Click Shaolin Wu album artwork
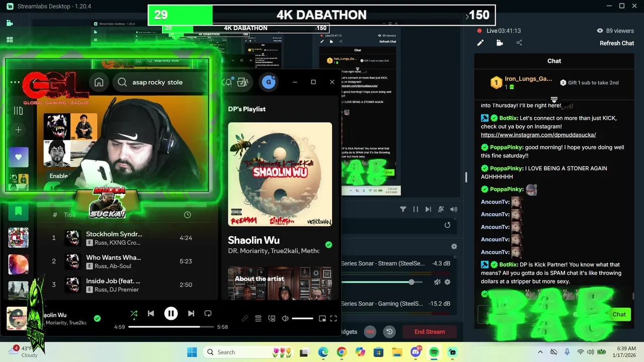This screenshot has width=644, height=362. [280, 174]
